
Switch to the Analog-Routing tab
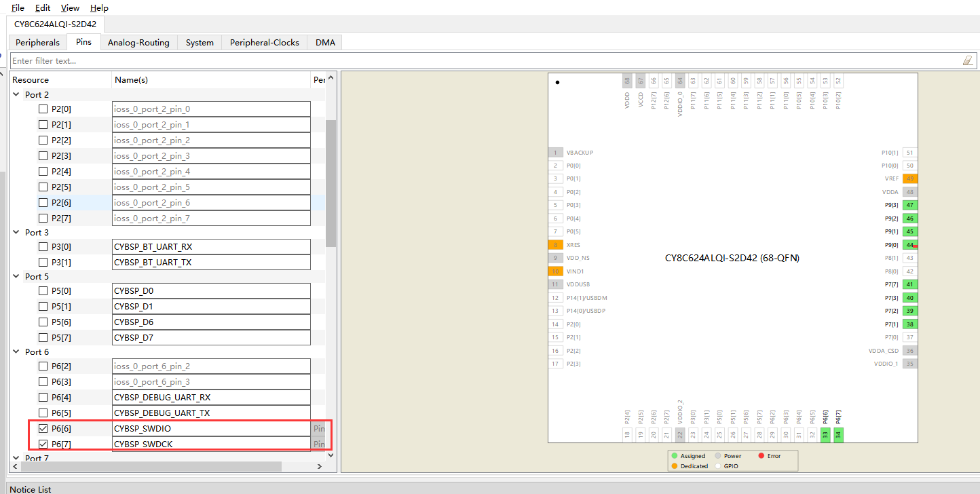tap(138, 42)
